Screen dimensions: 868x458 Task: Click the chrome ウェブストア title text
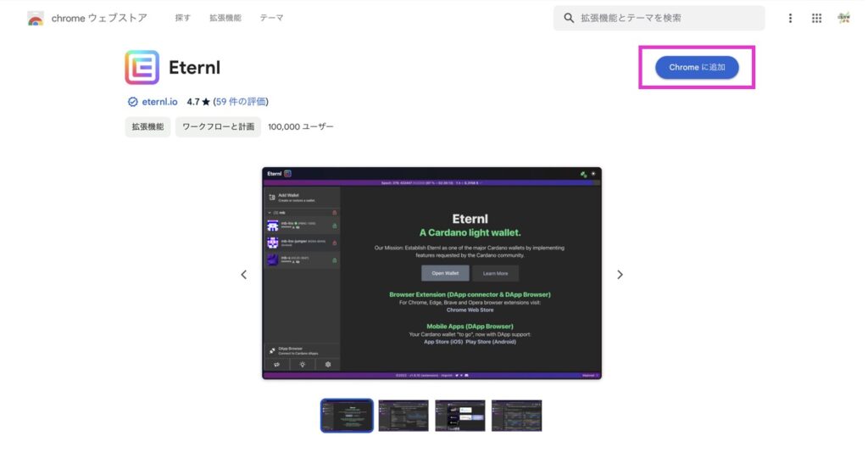(100, 19)
